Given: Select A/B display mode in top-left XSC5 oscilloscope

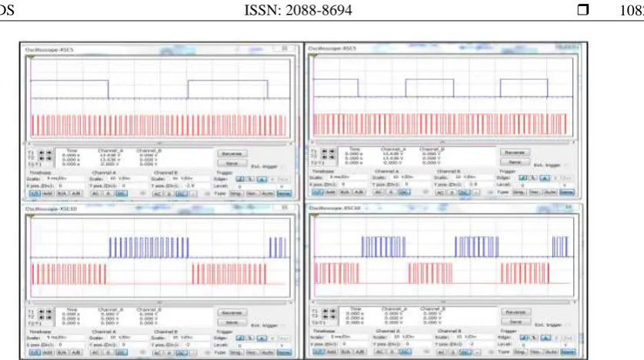Looking at the screenshot, I should tap(76, 193).
